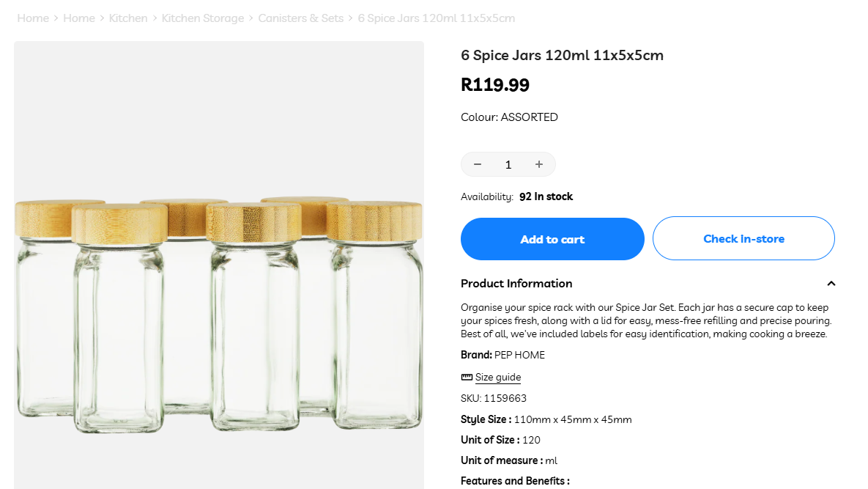Screen dimensions: 868x489
Task: Click the first Home breadcrumb link
Action: point(33,18)
